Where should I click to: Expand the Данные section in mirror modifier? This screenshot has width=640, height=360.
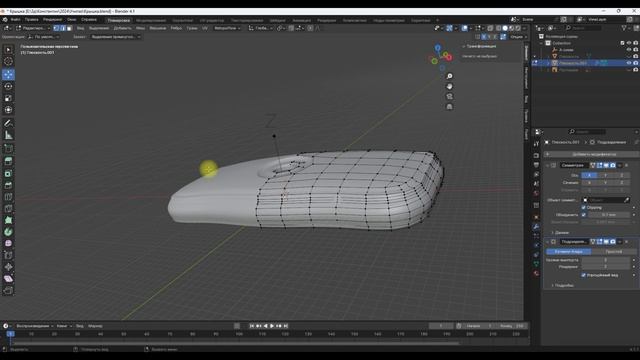coord(562,232)
